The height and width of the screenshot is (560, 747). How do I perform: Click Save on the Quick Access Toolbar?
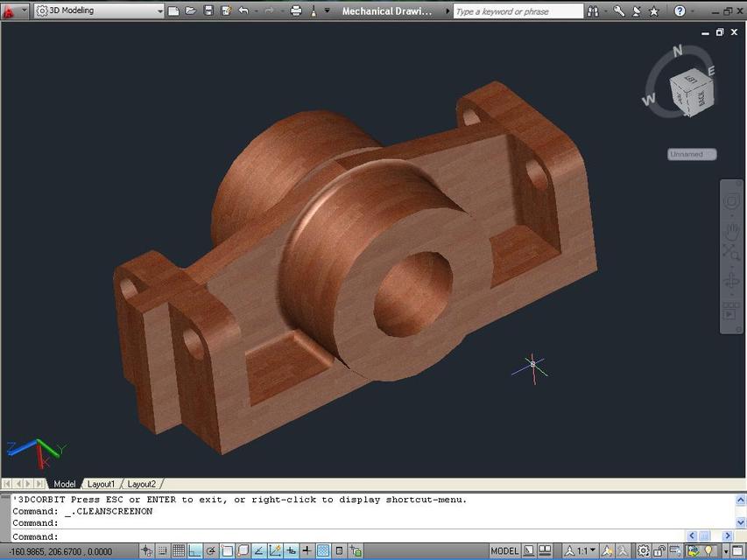[x=207, y=10]
